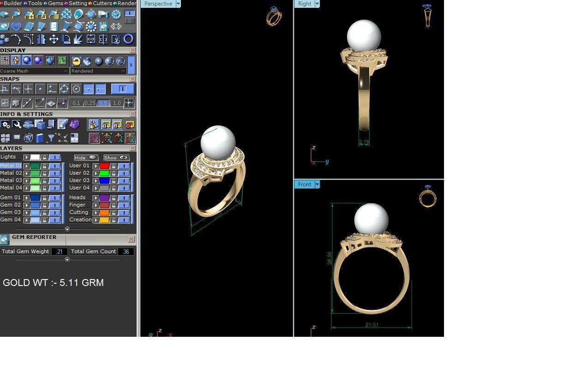Viewport: 588px width, 377px height.
Task: Select the blue book library icon
Action: 40,138
